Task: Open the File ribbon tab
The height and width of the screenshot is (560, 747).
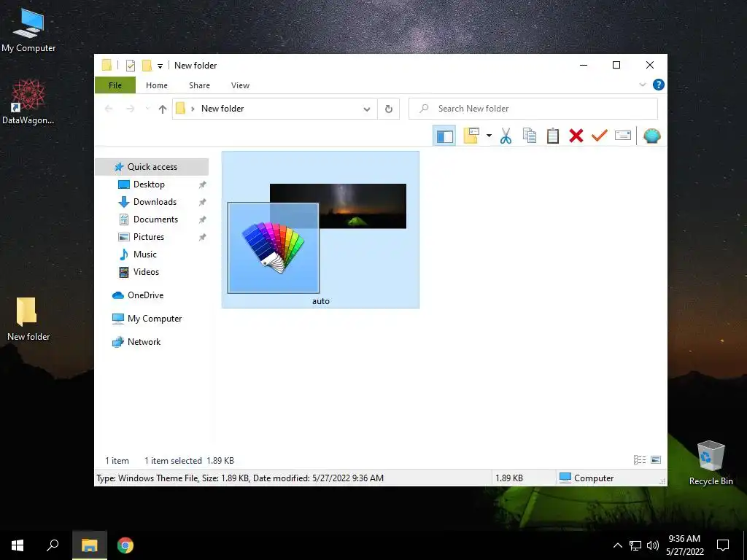Action: tap(115, 85)
